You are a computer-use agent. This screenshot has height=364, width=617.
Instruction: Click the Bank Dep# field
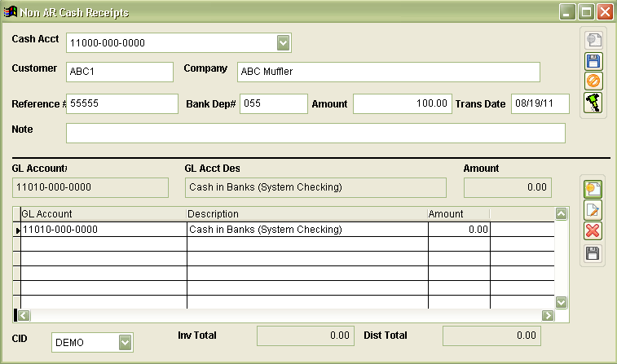[273, 103]
